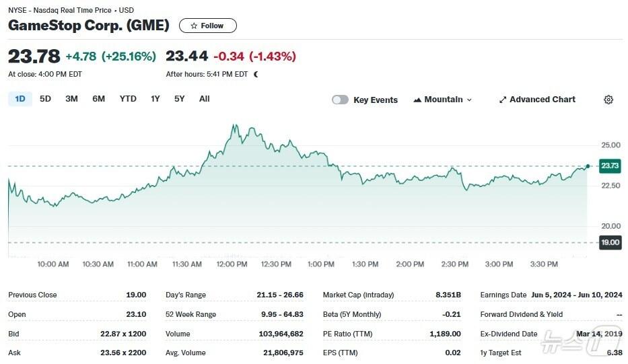Switch to the 5D time range
628x364 pixels.
tap(45, 99)
